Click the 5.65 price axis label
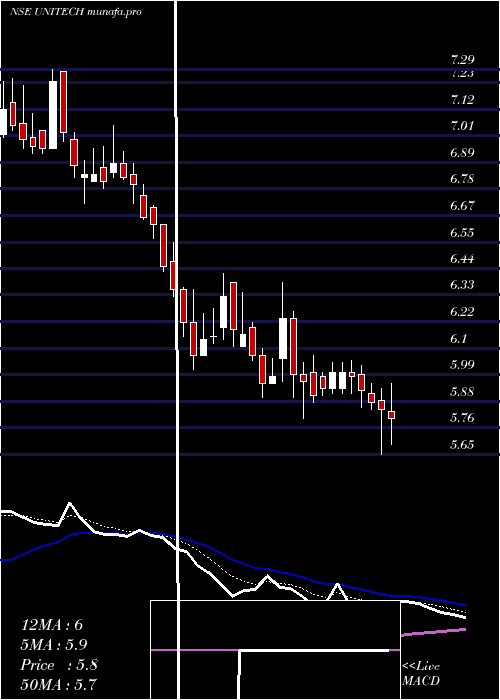 click(462, 445)
